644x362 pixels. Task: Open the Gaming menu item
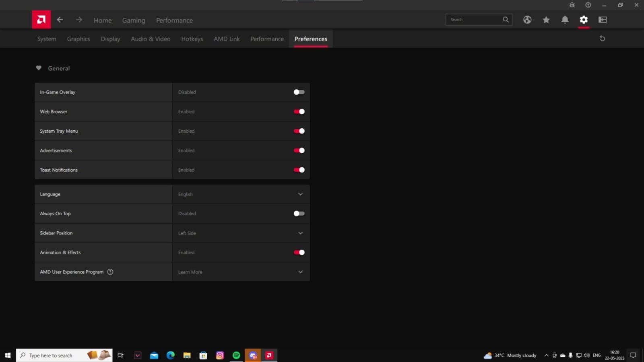[x=133, y=20]
